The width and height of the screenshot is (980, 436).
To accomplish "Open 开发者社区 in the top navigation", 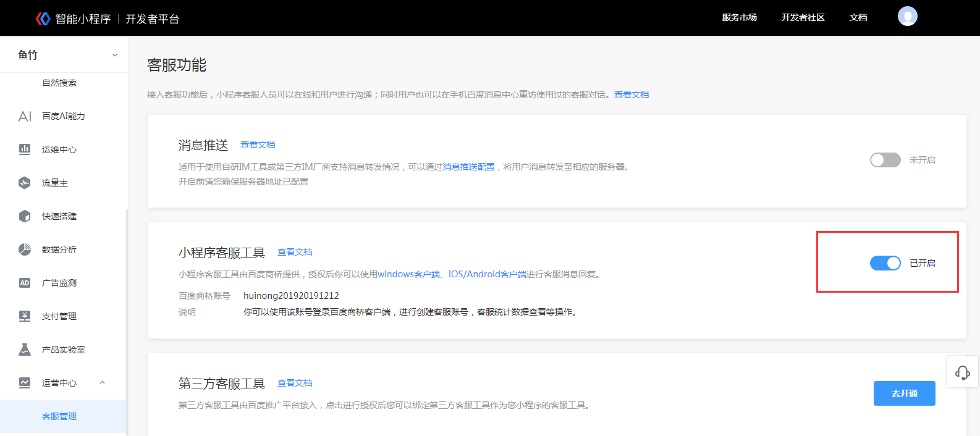I will [803, 17].
